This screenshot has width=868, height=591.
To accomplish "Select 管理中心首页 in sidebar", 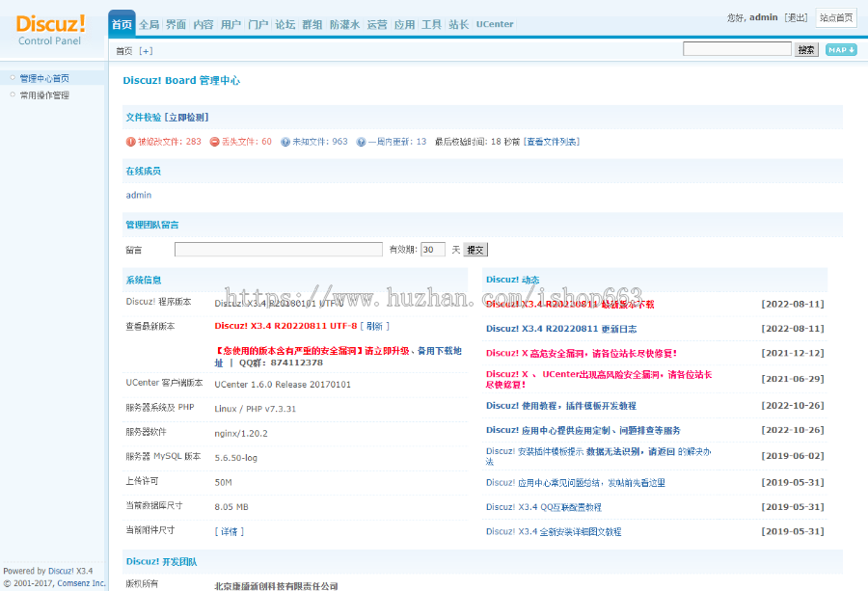I will click(x=44, y=79).
